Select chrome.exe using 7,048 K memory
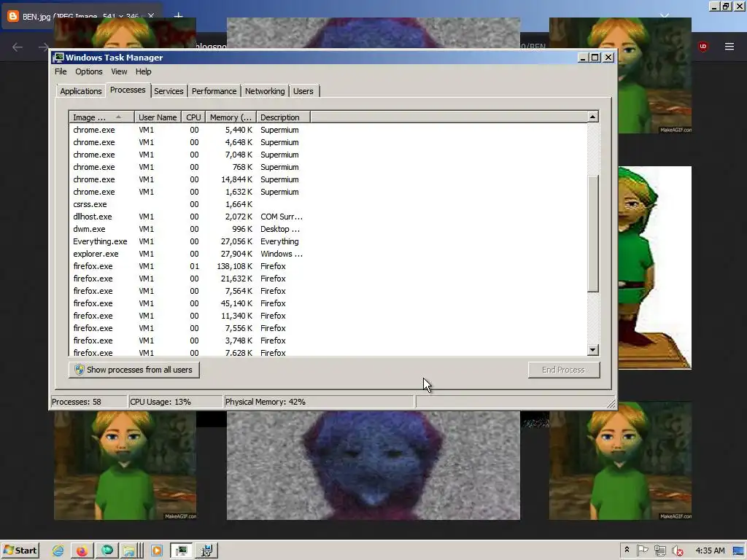This screenshot has width=747, height=560. pyautogui.click(x=328, y=155)
